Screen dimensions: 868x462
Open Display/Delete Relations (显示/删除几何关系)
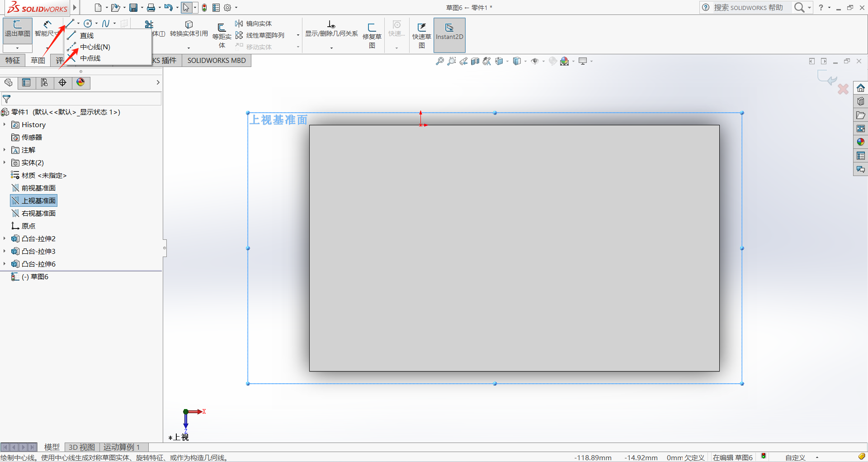click(331, 29)
